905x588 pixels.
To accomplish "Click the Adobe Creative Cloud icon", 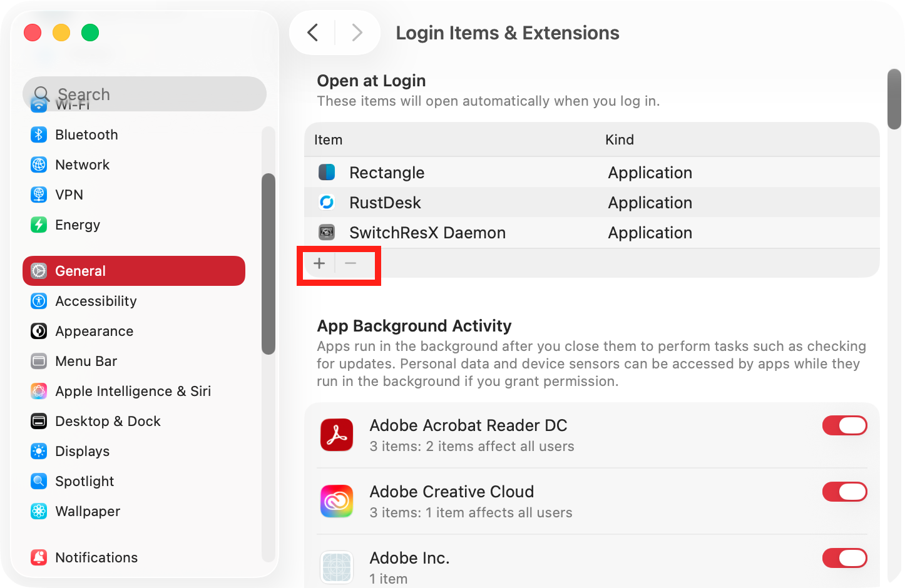I will pos(337,501).
